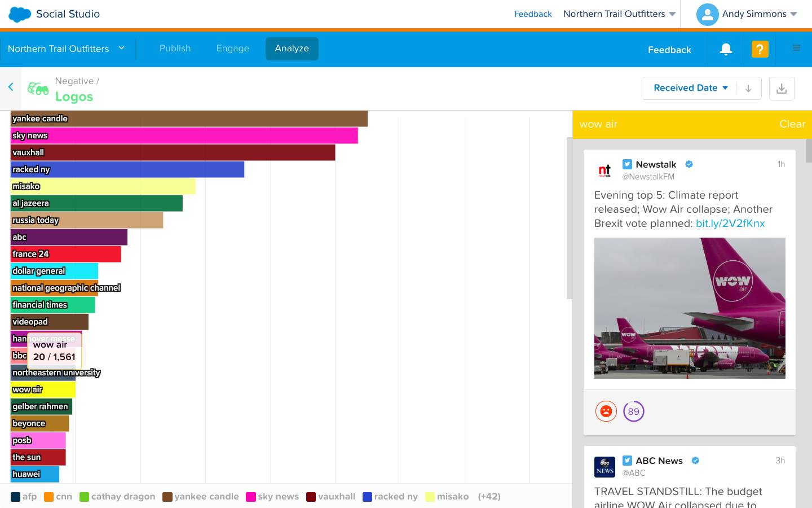Switch to Publish tab
812x508 pixels.
175,49
